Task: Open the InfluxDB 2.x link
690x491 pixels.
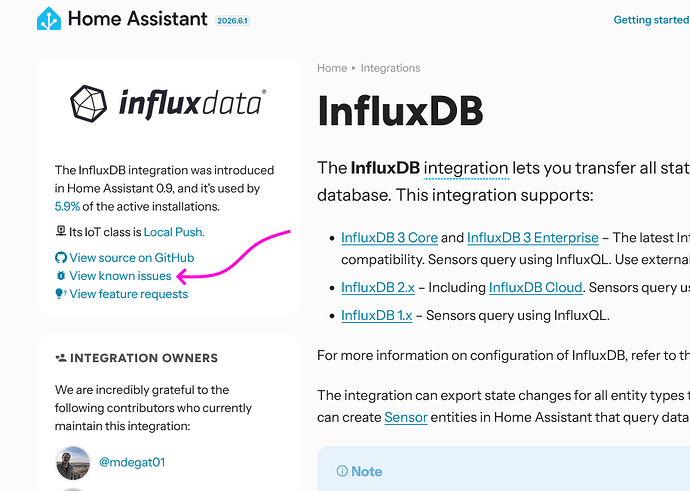Action: 378,288
